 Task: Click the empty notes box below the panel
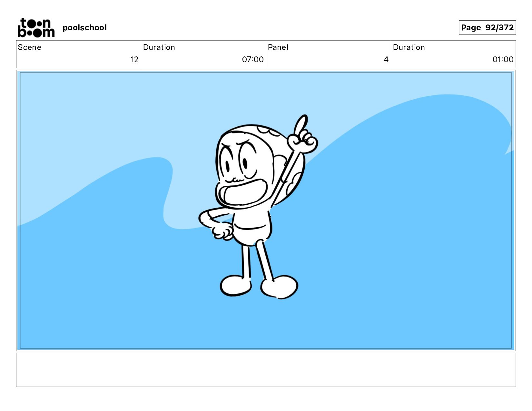[266, 370]
